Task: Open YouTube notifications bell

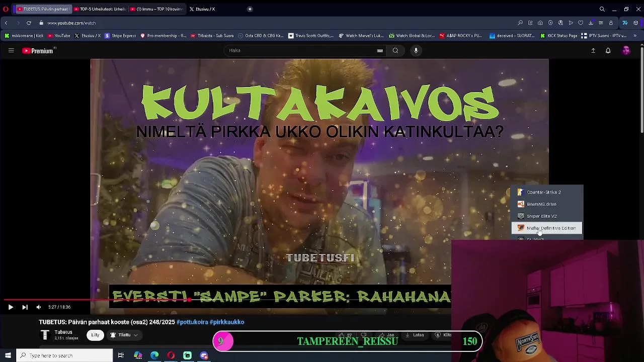Action: pos(608,50)
